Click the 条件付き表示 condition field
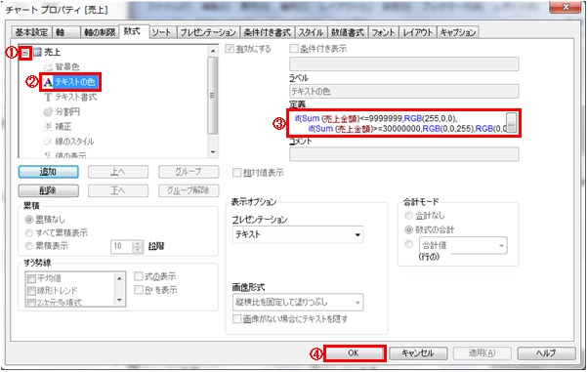Image resolution: width=588 pixels, height=372 pixels. pyautogui.click(x=403, y=64)
